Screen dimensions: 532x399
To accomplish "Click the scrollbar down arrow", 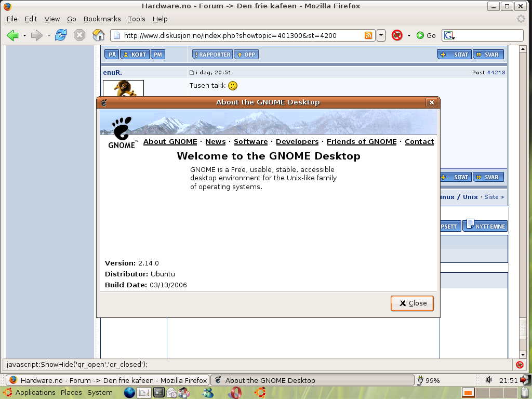I will pyautogui.click(x=523, y=354).
